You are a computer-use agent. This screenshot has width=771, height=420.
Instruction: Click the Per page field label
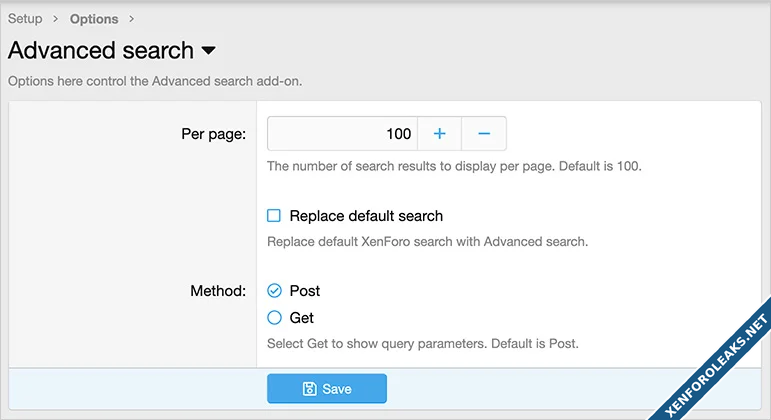click(214, 133)
